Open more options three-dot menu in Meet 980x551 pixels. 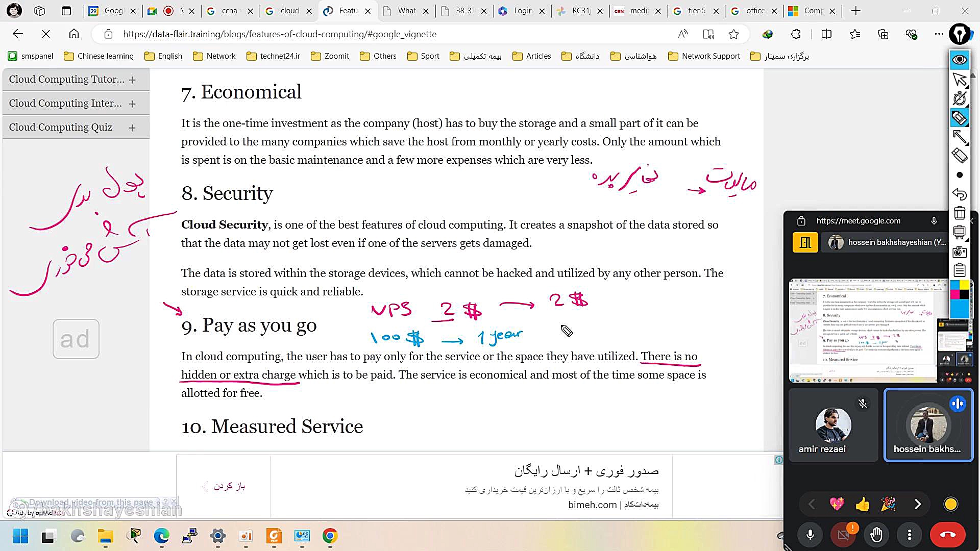click(910, 535)
